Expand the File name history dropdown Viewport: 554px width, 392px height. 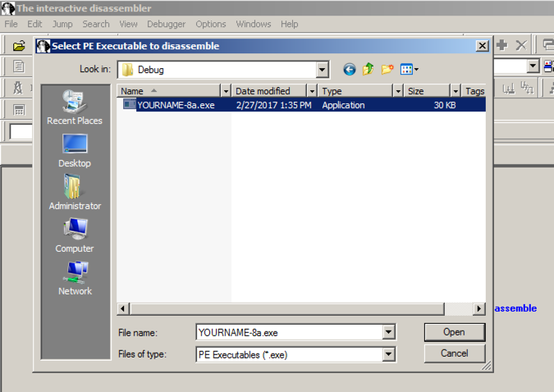pos(388,332)
